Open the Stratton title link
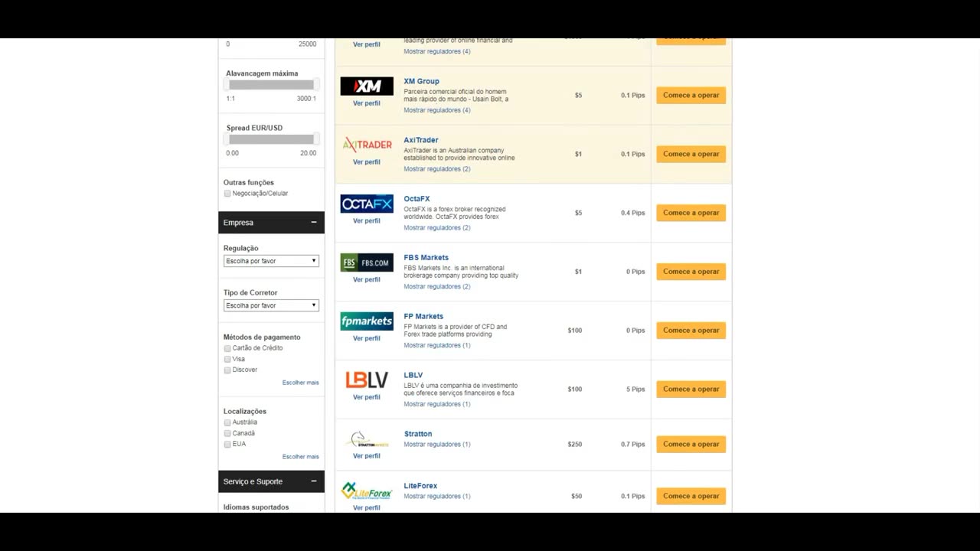This screenshot has width=980, height=551. click(418, 434)
